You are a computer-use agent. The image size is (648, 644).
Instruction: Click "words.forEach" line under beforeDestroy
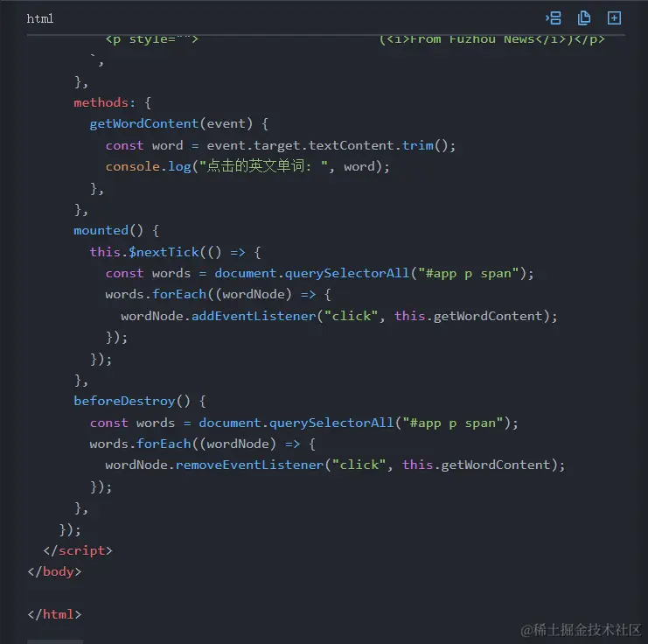click(203, 444)
